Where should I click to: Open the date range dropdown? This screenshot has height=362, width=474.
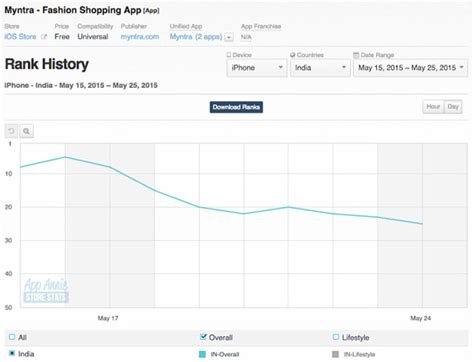pyautogui.click(x=411, y=68)
